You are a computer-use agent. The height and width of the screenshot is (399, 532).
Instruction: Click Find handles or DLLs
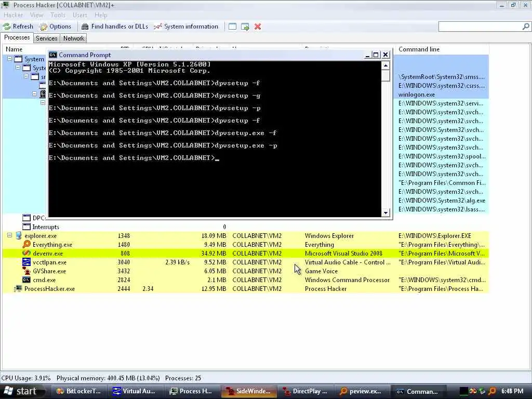[x=115, y=26]
